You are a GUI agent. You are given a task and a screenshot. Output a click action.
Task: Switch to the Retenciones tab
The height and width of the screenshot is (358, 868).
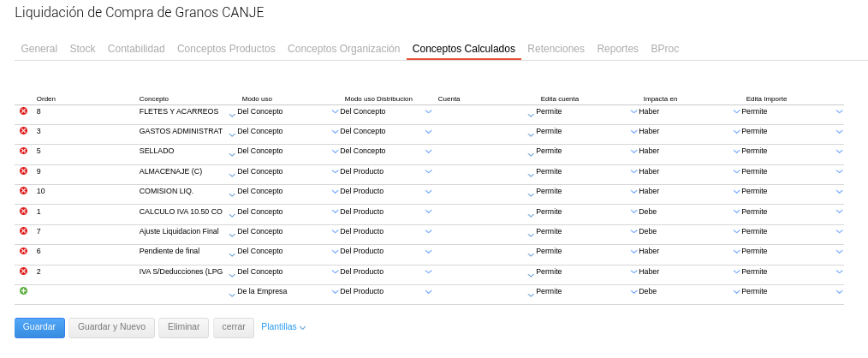[x=556, y=49]
